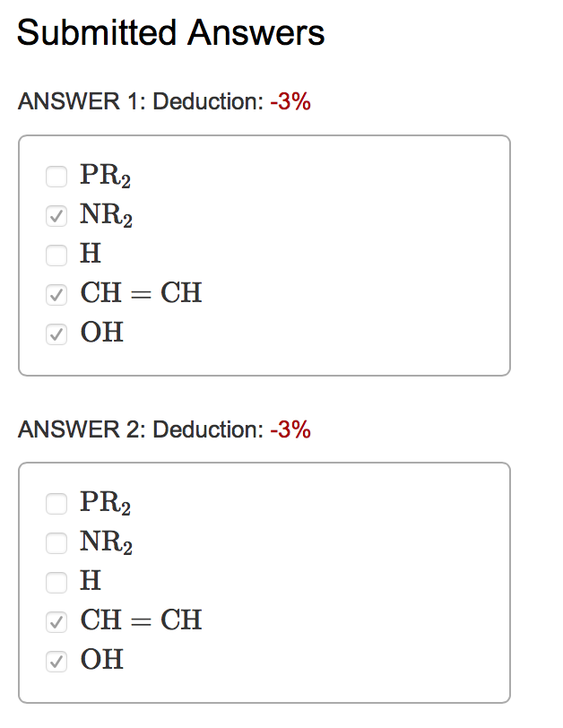Check the H option in Answer 2
Image resolution: width=563 pixels, height=728 pixels.
[x=56, y=582]
